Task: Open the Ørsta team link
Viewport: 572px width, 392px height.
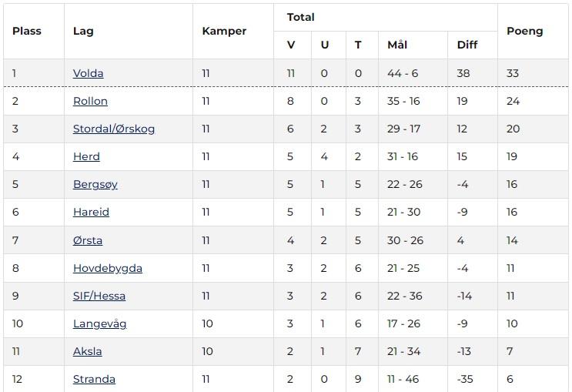Action: [87, 240]
